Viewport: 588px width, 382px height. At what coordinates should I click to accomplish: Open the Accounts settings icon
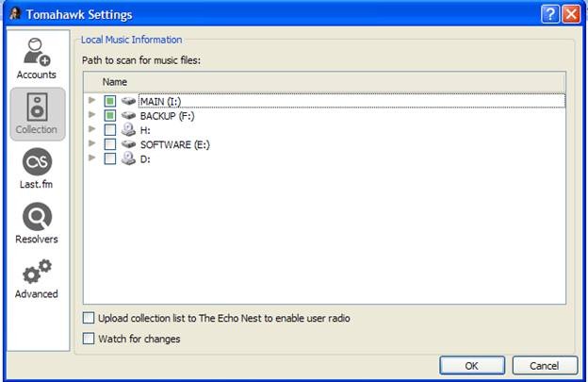(37, 52)
